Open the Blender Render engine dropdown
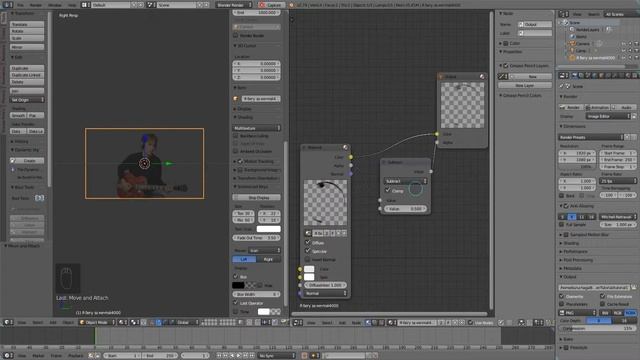The height and width of the screenshot is (360, 640). click(234, 5)
